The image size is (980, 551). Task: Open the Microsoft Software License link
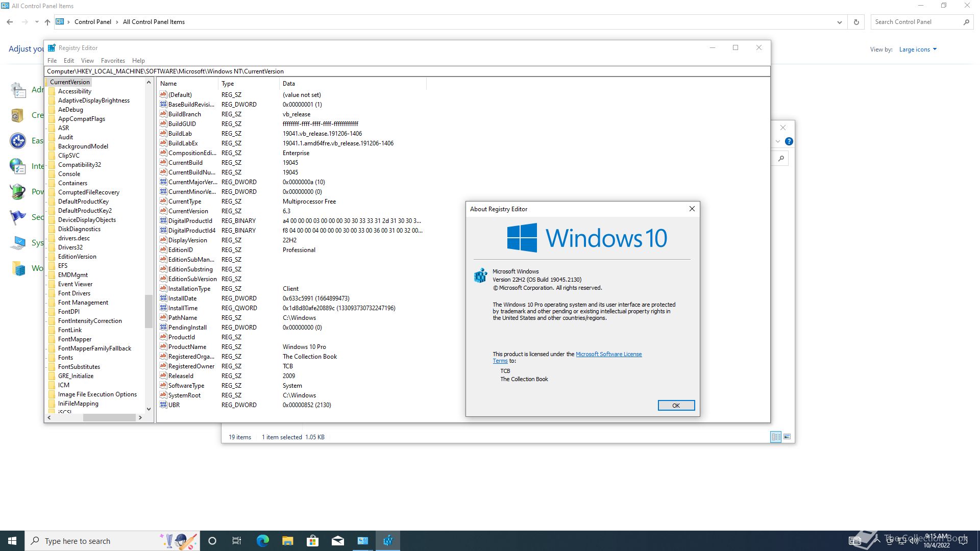pos(608,354)
